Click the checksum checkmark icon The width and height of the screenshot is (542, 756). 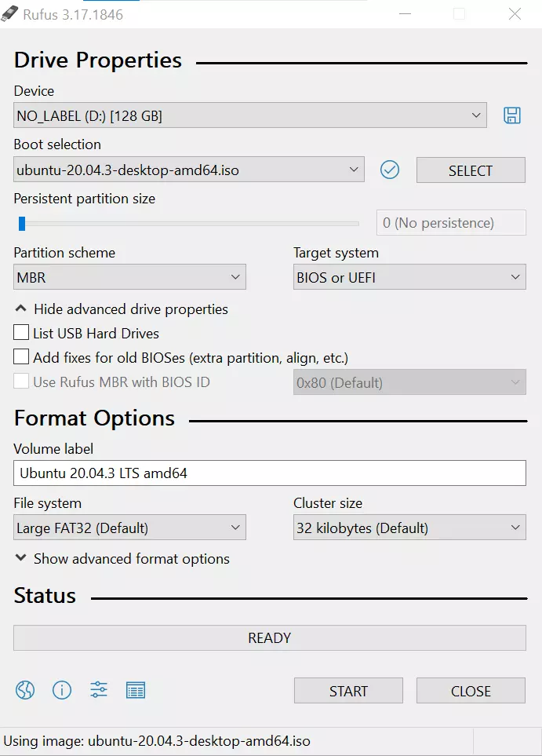[390, 170]
